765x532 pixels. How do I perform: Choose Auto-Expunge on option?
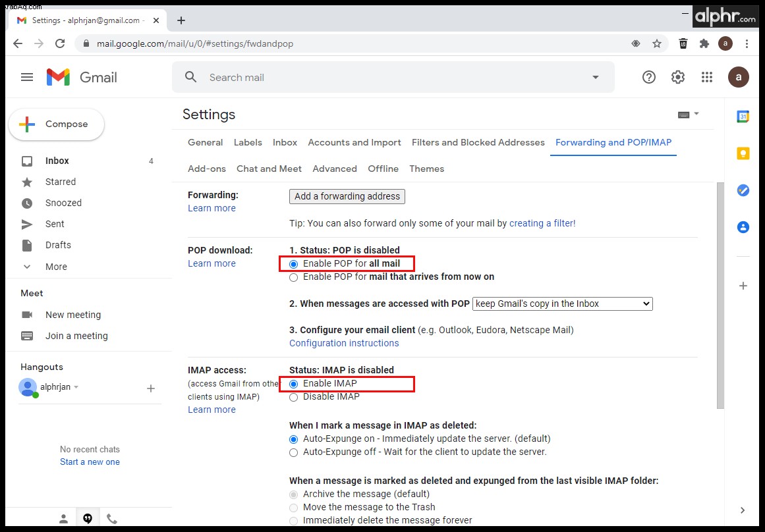pos(293,439)
